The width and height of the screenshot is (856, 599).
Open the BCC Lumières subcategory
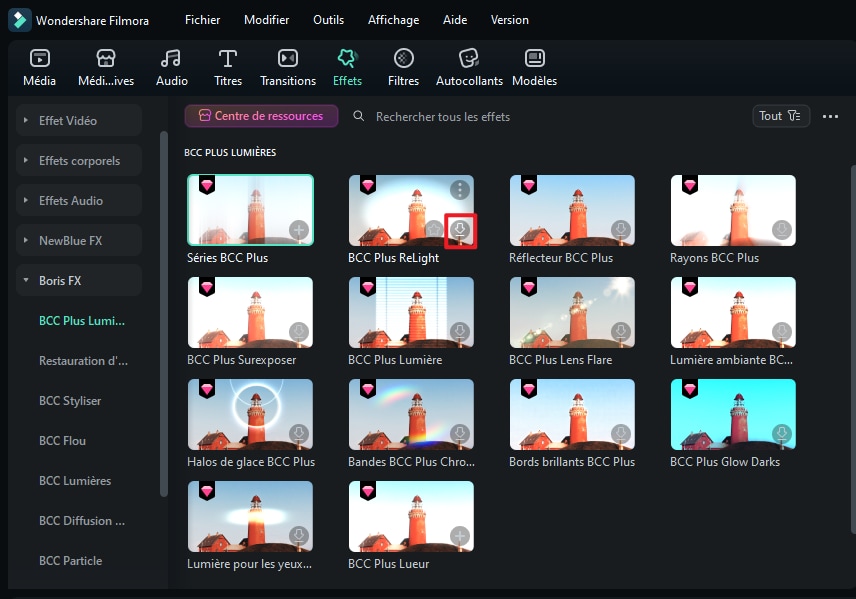point(75,481)
